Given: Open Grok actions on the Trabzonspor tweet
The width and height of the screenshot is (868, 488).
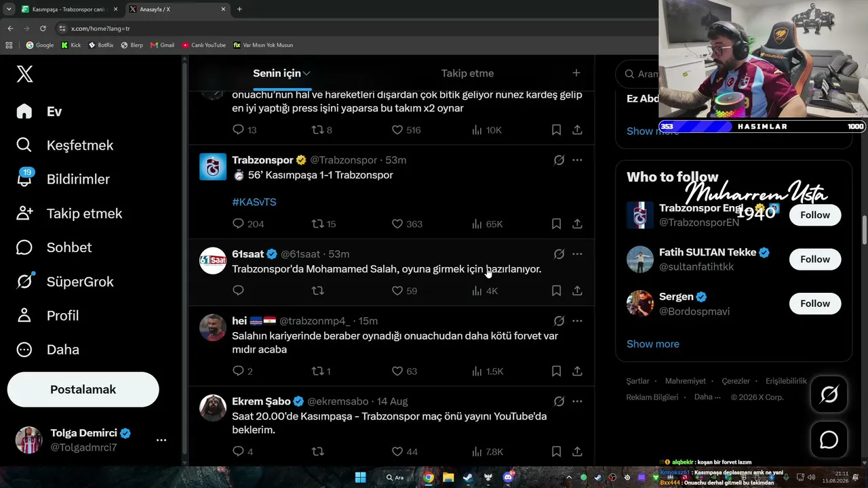Looking at the screenshot, I should (x=559, y=160).
